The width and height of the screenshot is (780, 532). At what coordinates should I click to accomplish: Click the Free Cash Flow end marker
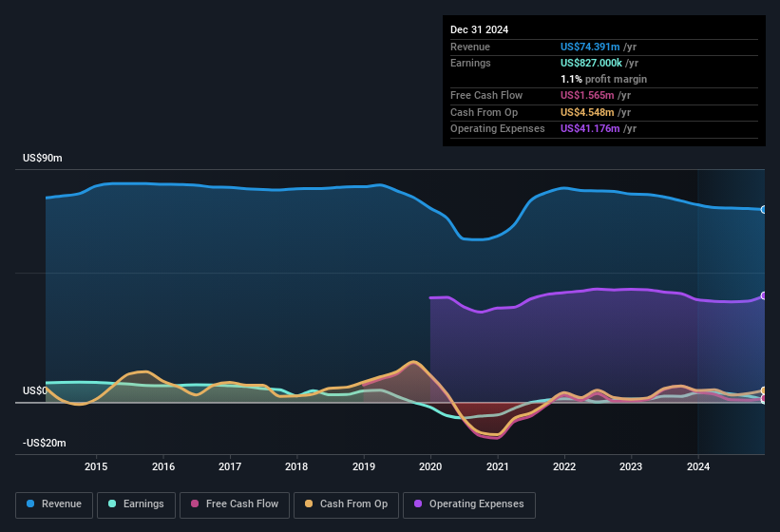click(x=764, y=398)
